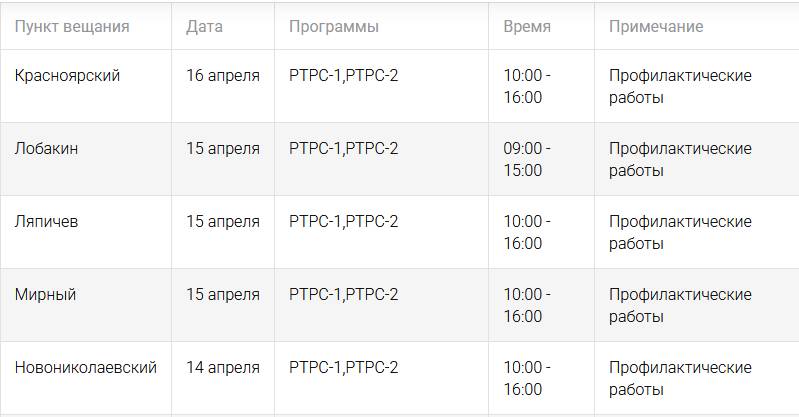Click the Примечание column header
Viewport: 799px width, 417px height.
[x=655, y=27]
